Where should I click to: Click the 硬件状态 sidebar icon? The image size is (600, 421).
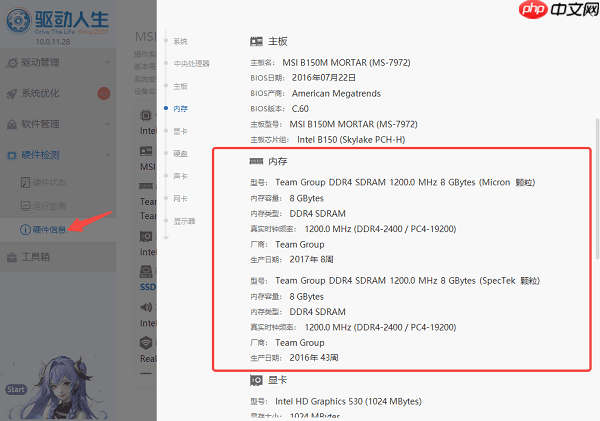[x=25, y=182]
